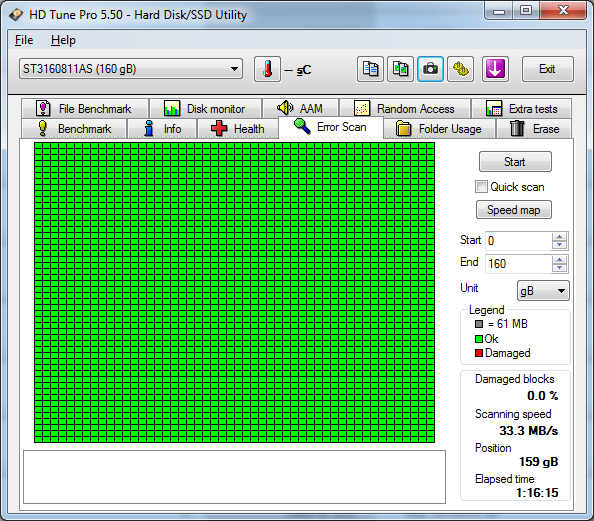594x521 pixels.
Task: Click the thermometer temperature icon
Action: (267, 69)
